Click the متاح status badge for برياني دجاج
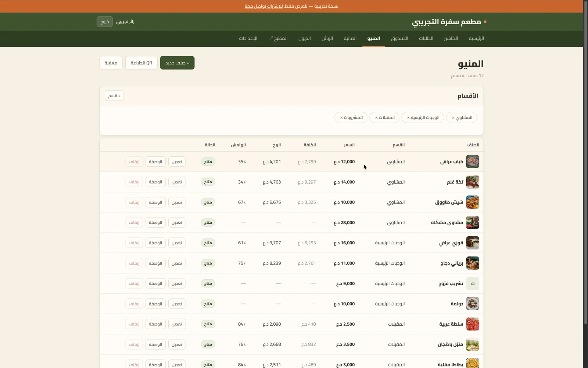This screenshot has width=588, height=368. point(208,263)
